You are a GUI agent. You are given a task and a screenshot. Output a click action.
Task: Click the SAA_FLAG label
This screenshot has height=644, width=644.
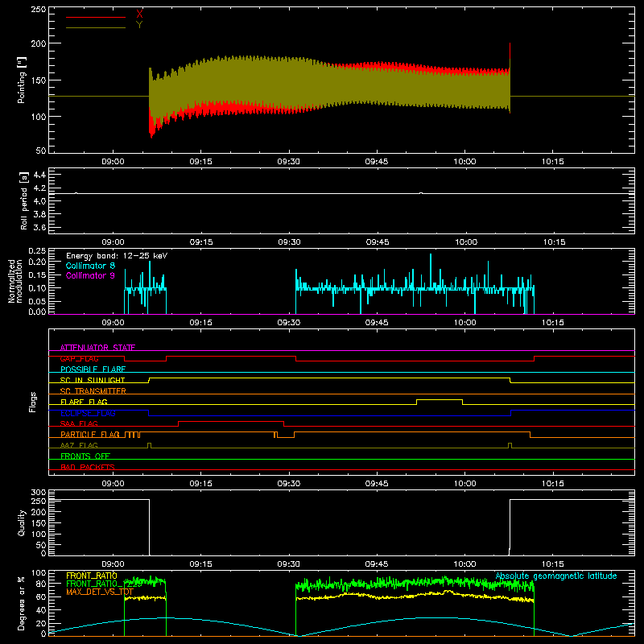(x=79, y=423)
